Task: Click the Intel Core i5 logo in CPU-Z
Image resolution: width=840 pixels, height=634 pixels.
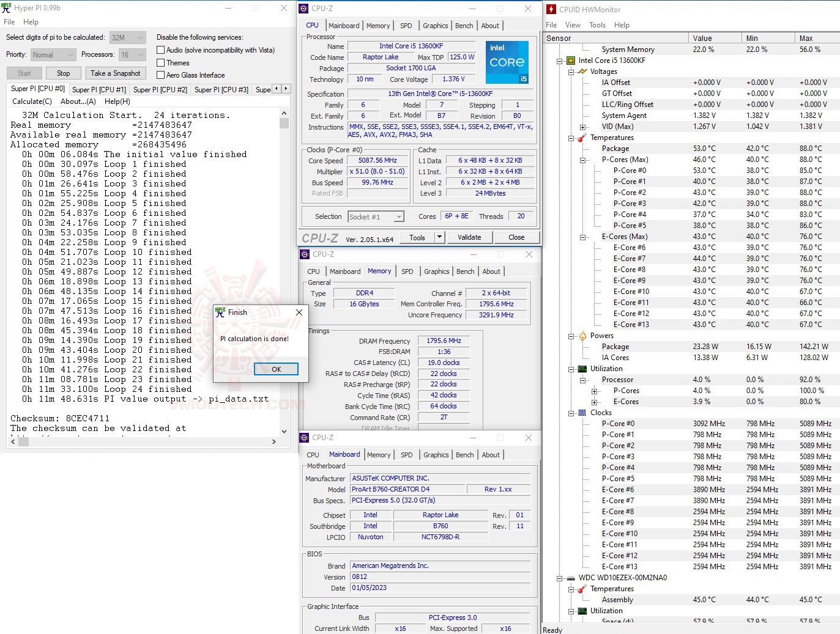Action: 507,62
